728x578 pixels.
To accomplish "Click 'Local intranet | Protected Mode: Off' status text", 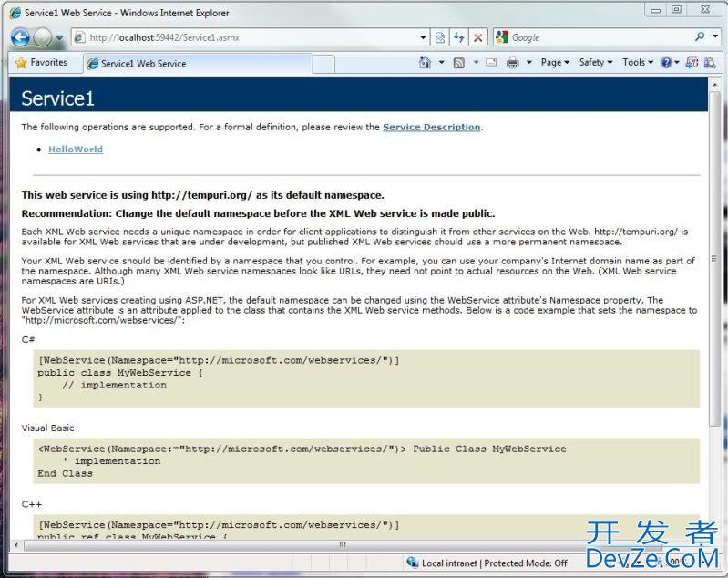I will (495, 563).
